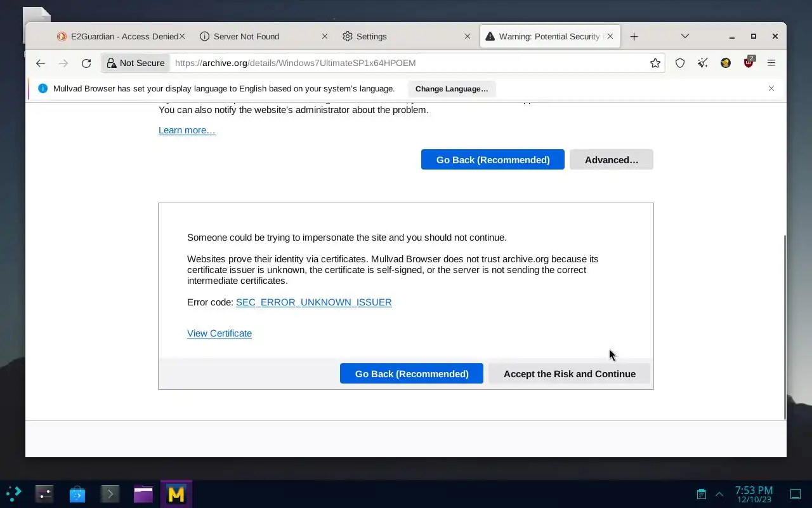Close the Warning Potential Security tab
The height and width of the screenshot is (508, 812).
click(610, 36)
